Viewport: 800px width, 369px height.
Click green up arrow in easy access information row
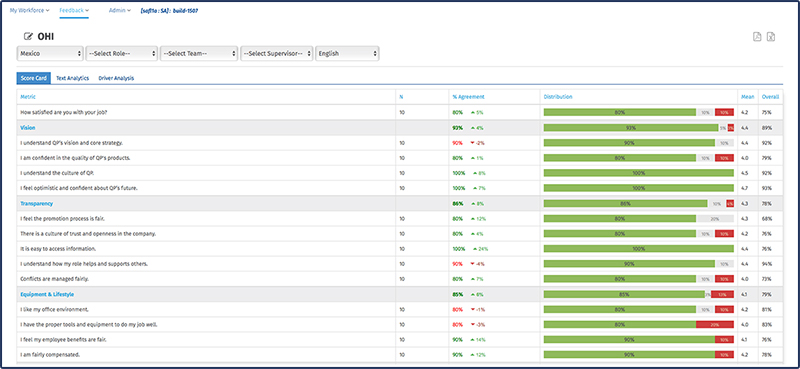tap(475, 249)
